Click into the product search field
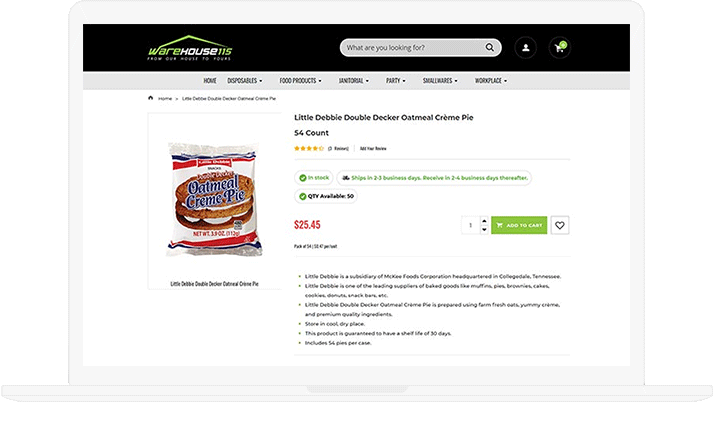The image size is (715, 430). tap(413, 47)
